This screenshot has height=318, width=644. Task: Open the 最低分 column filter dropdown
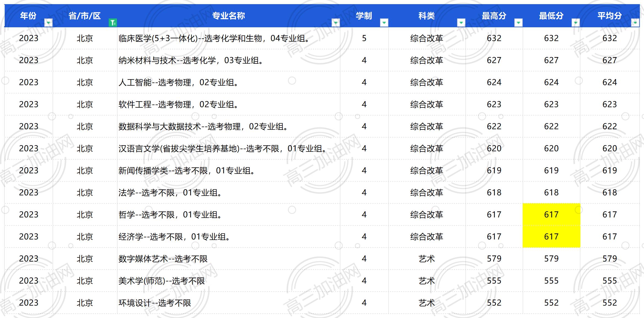click(576, 23)
